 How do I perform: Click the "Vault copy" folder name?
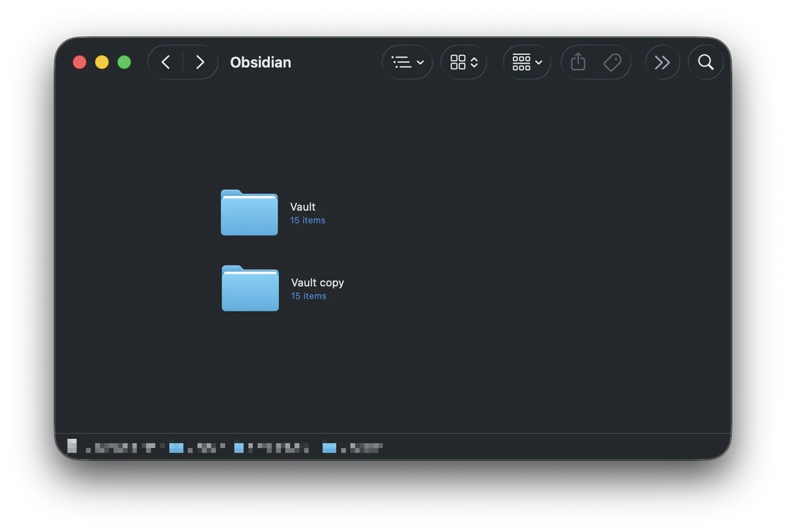click(318, 282)
